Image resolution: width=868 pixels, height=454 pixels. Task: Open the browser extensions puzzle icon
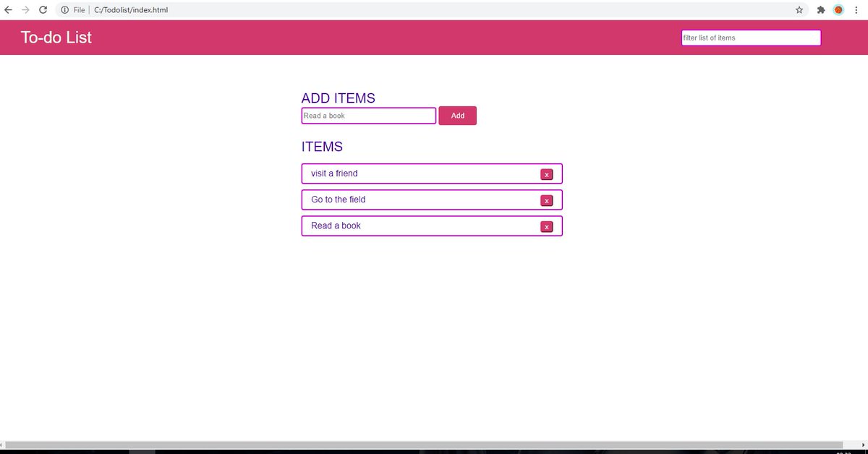tap(820, 9)
